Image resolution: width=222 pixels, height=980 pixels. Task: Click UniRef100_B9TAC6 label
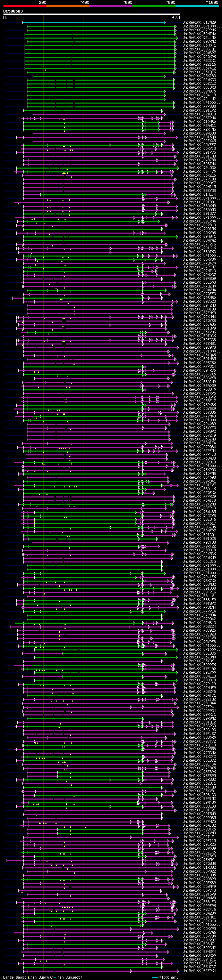(x=199, y=336)
